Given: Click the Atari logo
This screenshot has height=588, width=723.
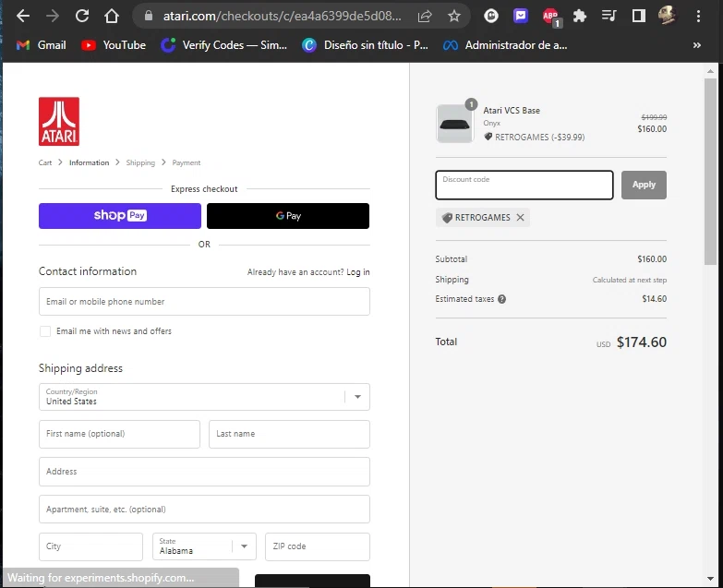Looking at the screenshot, I should point(59,121).
